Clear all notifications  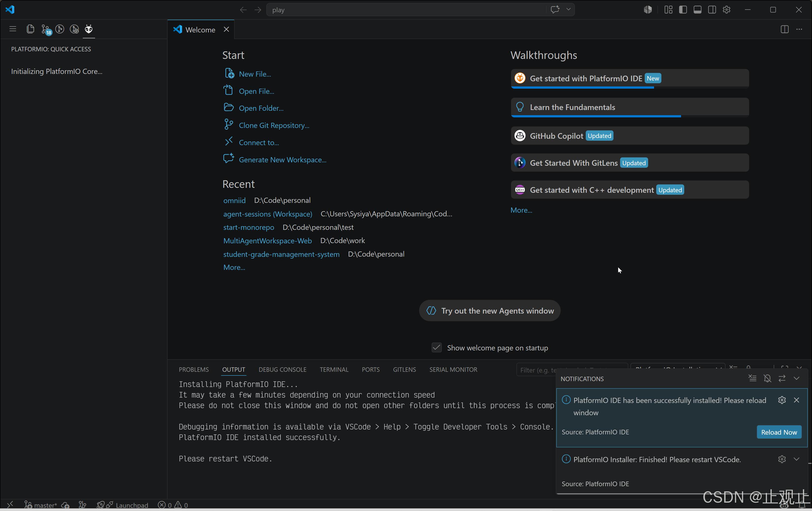753,378
